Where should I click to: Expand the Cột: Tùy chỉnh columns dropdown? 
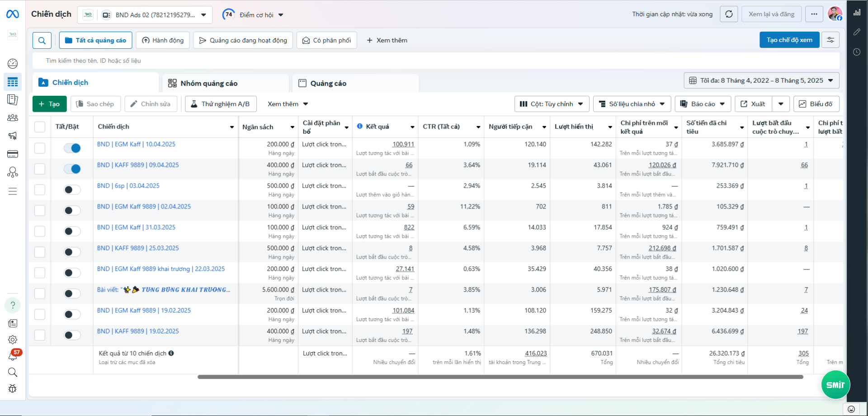[552, 104]
